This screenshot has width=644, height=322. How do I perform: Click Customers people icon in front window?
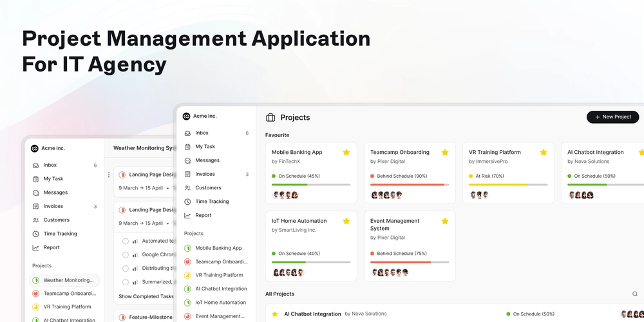pos(187,187)
